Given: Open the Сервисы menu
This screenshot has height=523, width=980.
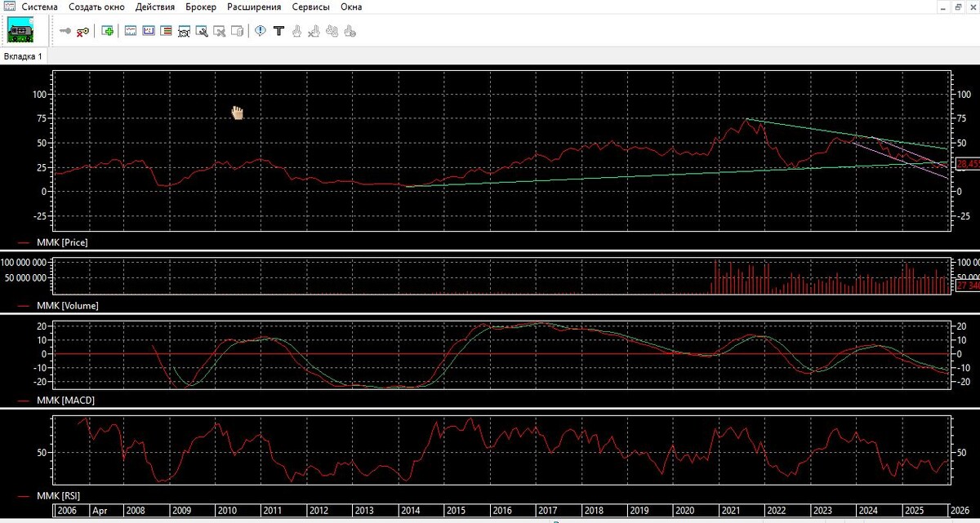Looking at the screenshot, I should [311, 7].
